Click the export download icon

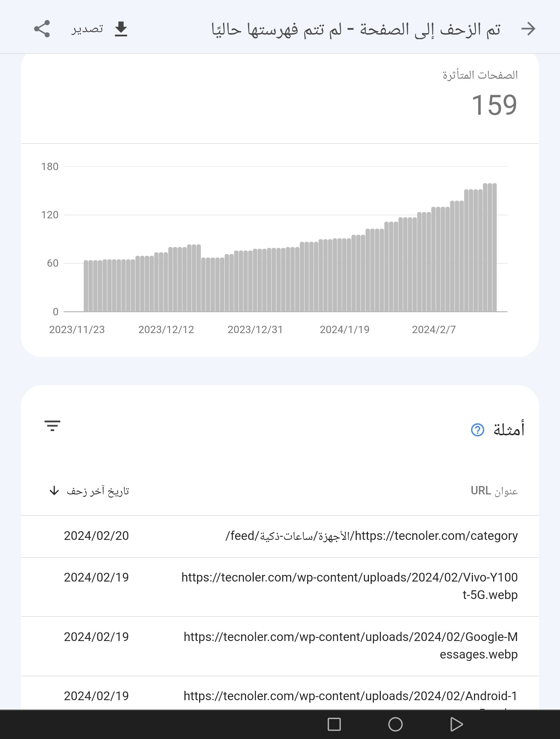[121, 29]
